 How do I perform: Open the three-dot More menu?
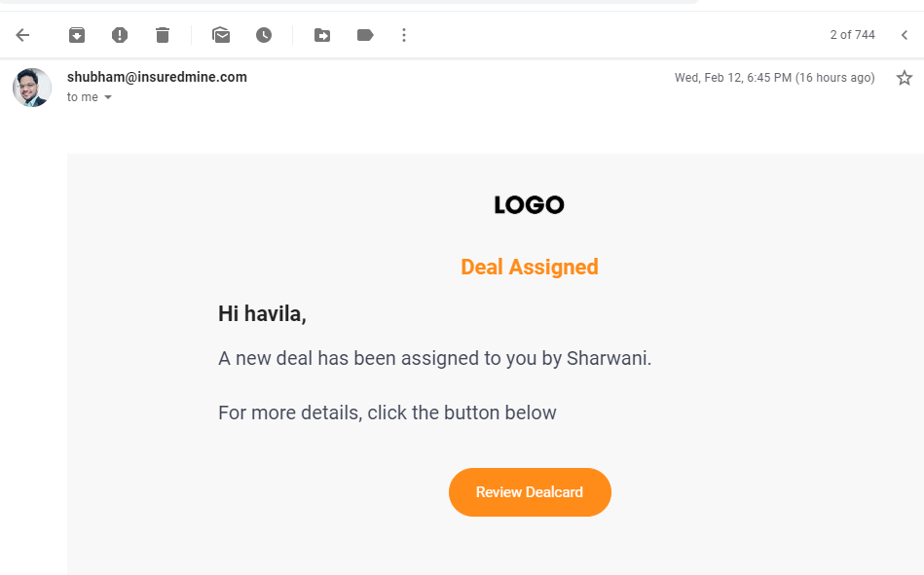pyautogui.click(x=404, y=35)
